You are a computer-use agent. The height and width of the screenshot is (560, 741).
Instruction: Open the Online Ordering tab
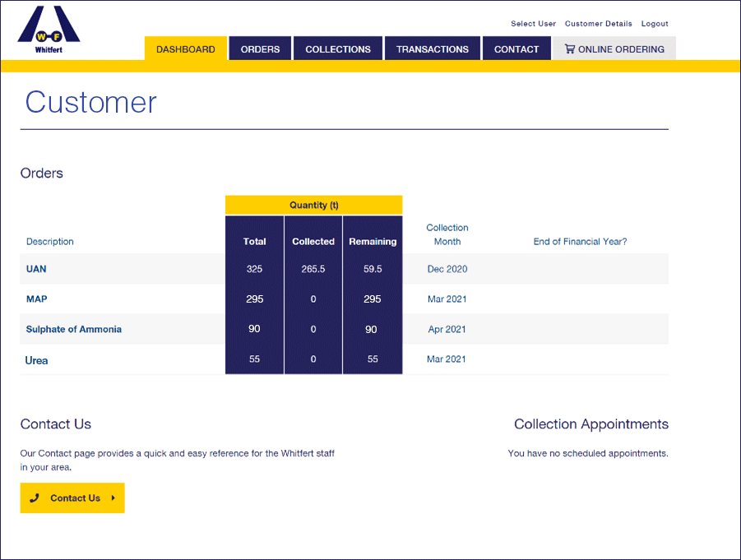[614, 49]
